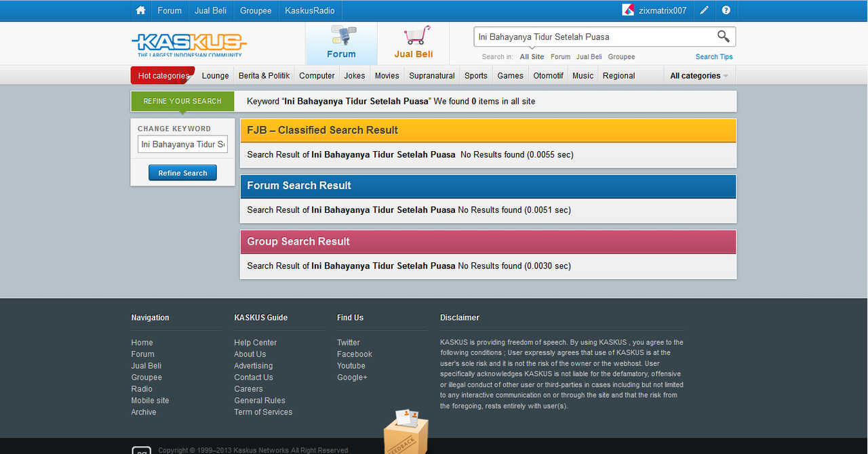The width and height of the screenshot is (868, 454).
Task: Go to the home icon in top bar
Action: coord(140,10)
